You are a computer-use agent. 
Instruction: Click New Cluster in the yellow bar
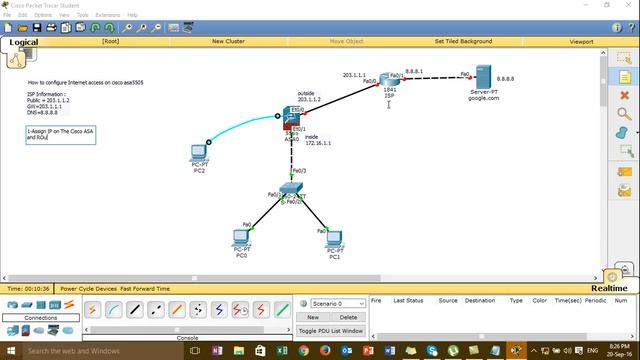228,41
